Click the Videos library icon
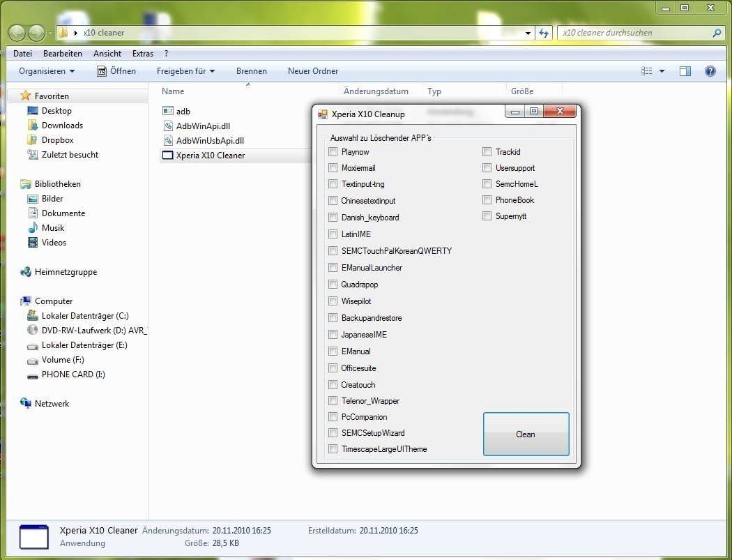This screenshot has height=560, width=732. [x=33, y=243]
